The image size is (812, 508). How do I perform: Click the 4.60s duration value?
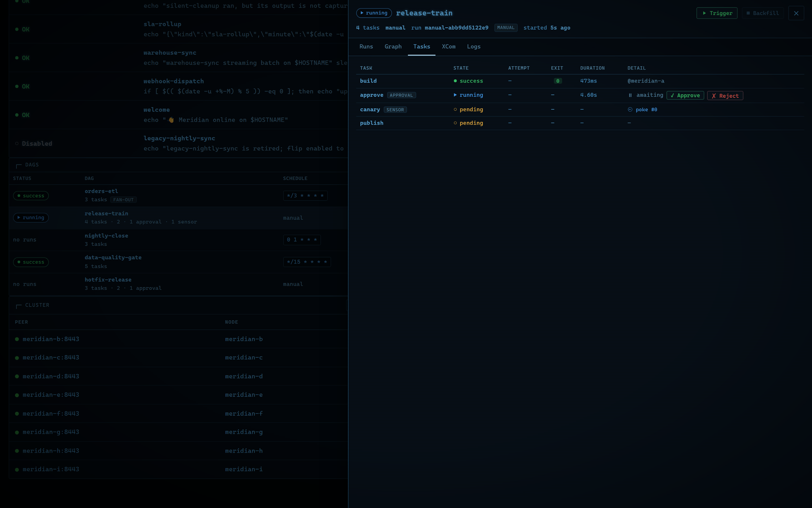point(588,95)
